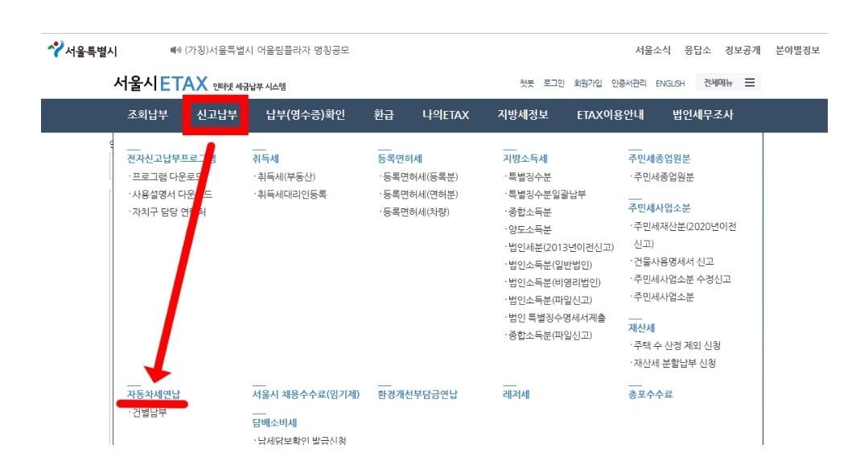Image resolution: width=868 pixels, height=457 pixels.
Task: Select the 자동차세연납 heading
Action: 154,394
